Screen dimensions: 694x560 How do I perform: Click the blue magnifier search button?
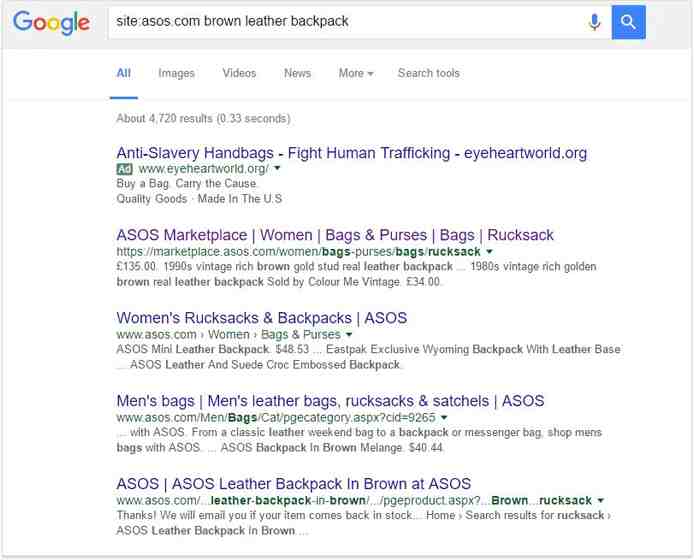(628, 22)
